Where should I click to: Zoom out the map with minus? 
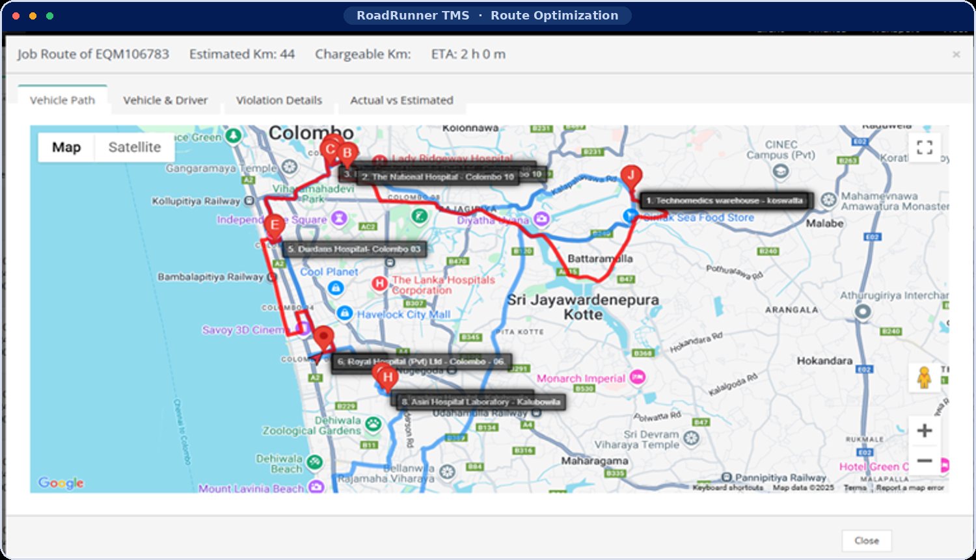click(x=925, y=460)
